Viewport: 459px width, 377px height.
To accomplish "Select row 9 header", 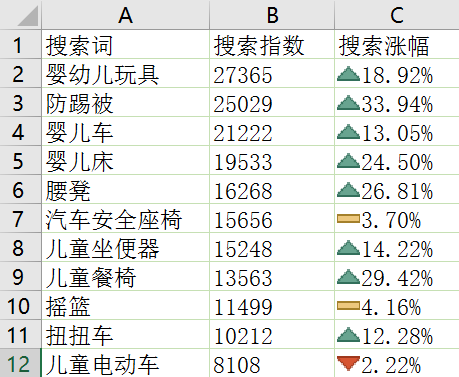I will [x=20, y=276].
